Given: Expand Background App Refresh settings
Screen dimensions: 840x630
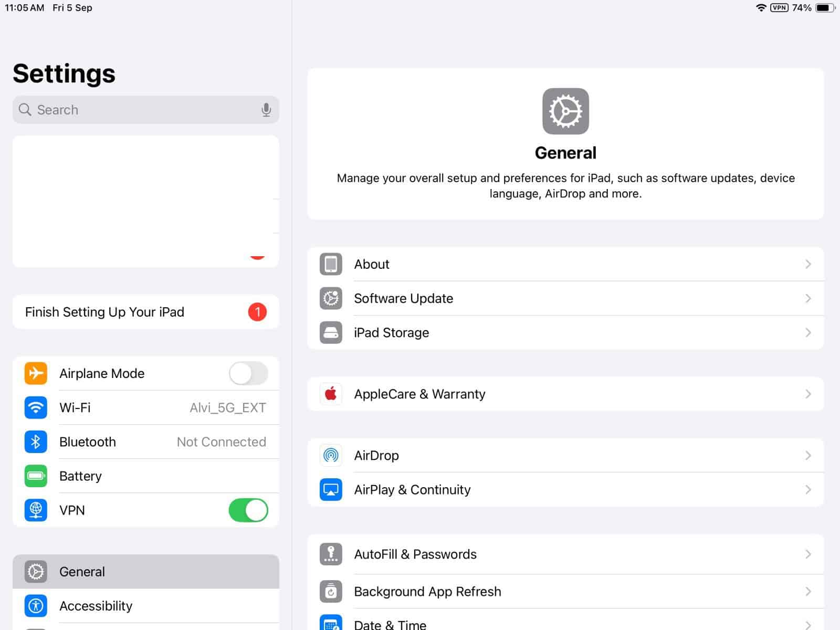Looking at the screenshot, I should pyautogui.click(x=807, y=591).
